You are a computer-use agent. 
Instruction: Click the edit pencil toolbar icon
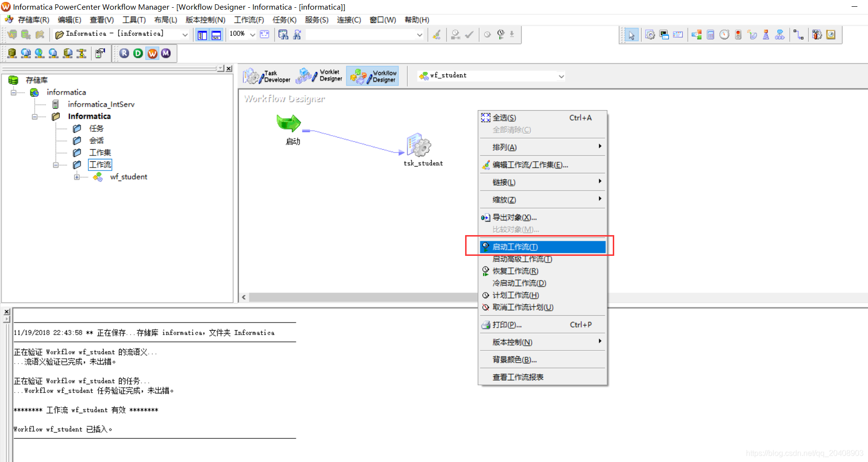pos(437,35)
